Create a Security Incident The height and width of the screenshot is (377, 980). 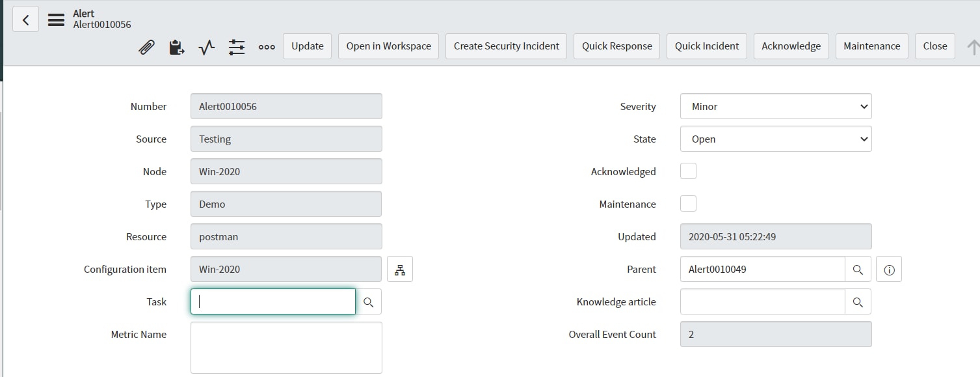[505, 46]
